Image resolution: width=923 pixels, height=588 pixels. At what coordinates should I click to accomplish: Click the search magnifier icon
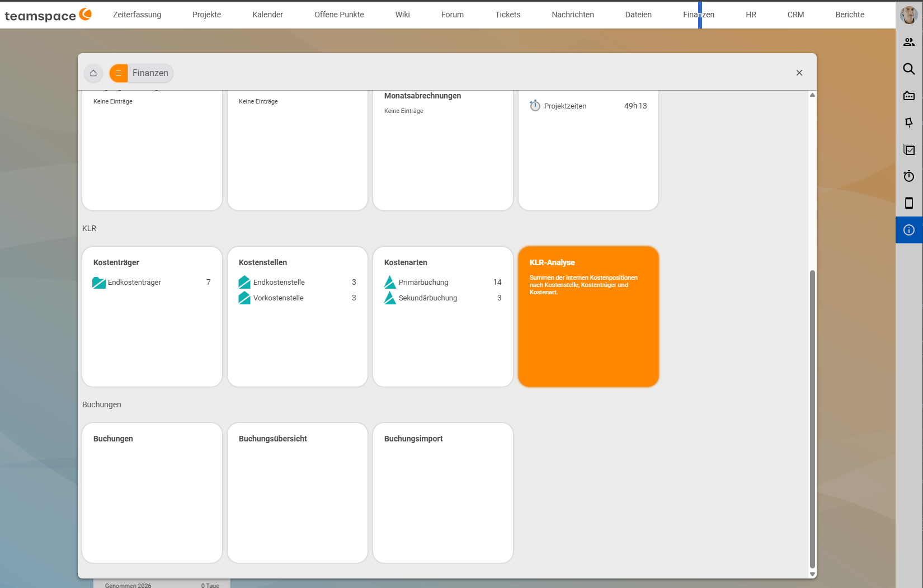tap(909, 69)
